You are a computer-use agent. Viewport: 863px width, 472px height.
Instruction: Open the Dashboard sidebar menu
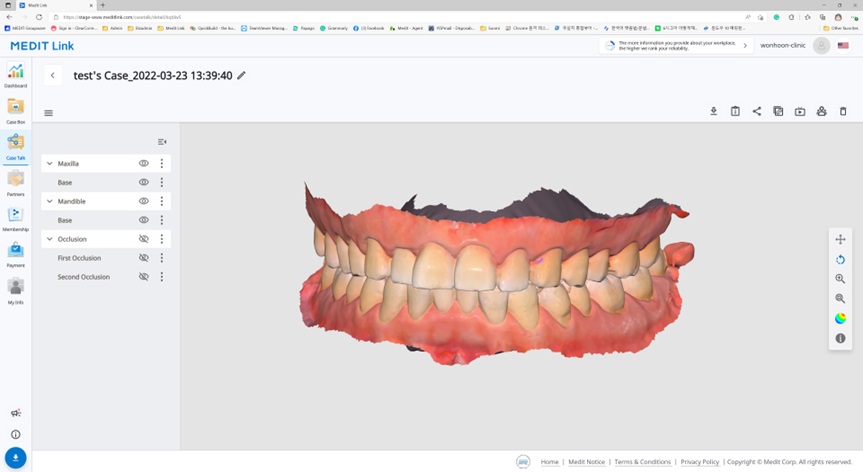[x=15, y=75]
